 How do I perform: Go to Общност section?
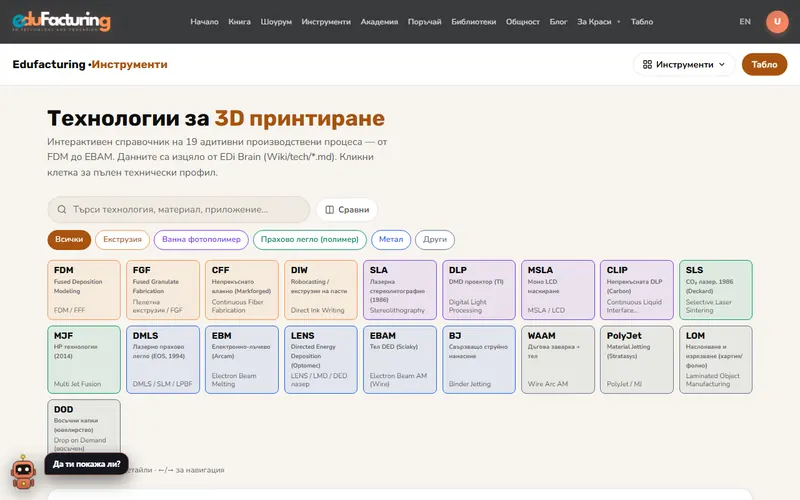coord(522,22)
